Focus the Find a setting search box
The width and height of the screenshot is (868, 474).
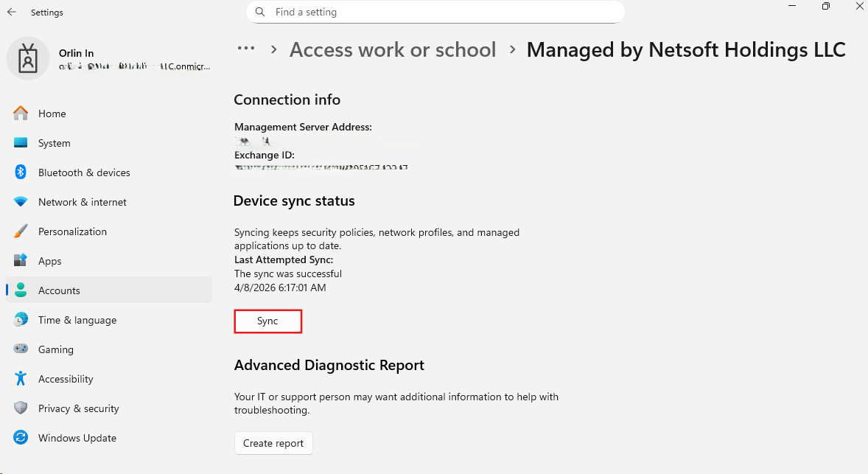442,13
